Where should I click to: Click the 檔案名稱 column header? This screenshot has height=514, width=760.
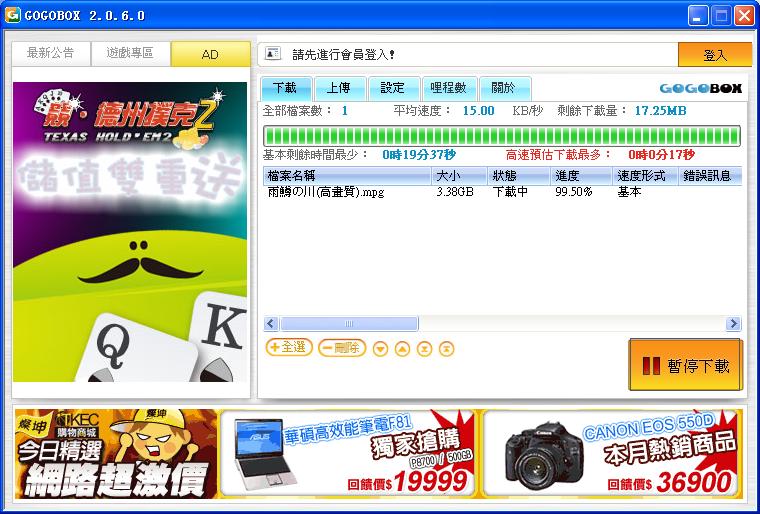pos(348,176)
